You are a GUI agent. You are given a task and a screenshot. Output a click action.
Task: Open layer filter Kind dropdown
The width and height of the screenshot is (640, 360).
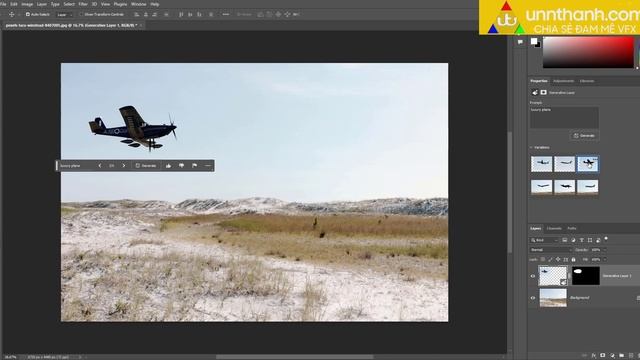pos(544,240)
